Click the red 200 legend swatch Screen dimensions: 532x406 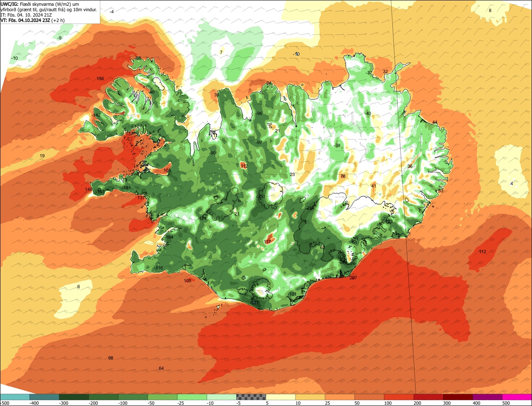point(428,397)
